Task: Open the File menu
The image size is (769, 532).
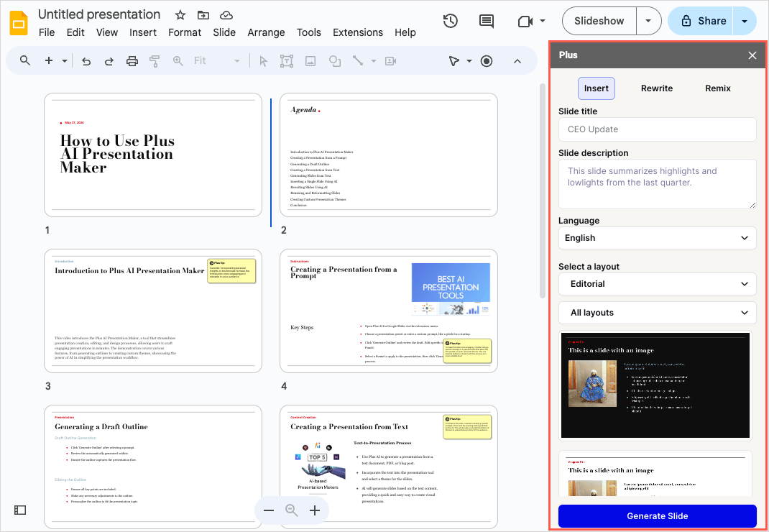Action: click(x=47, y=32)
